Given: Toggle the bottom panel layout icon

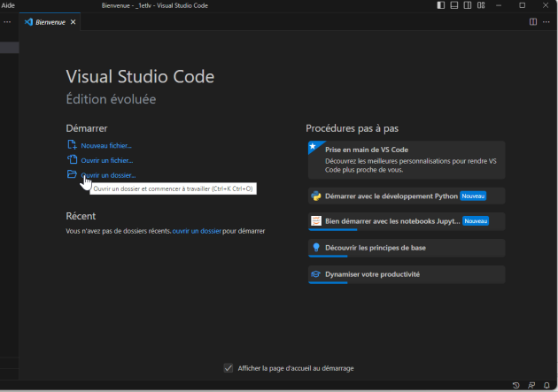Looking at the screenshot, I should coord(454,6).
